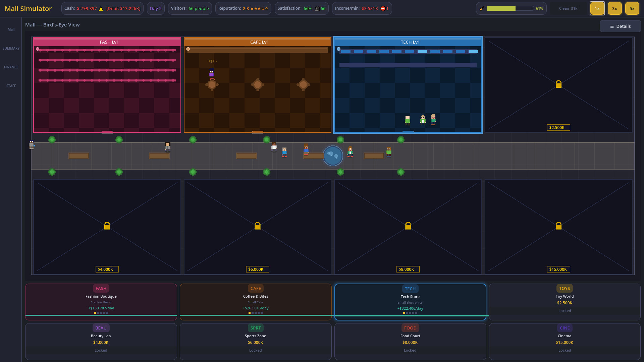Screen dimensions: 644x362
Task: Click the middle round table in the cafe
Action: coord(258,85)
